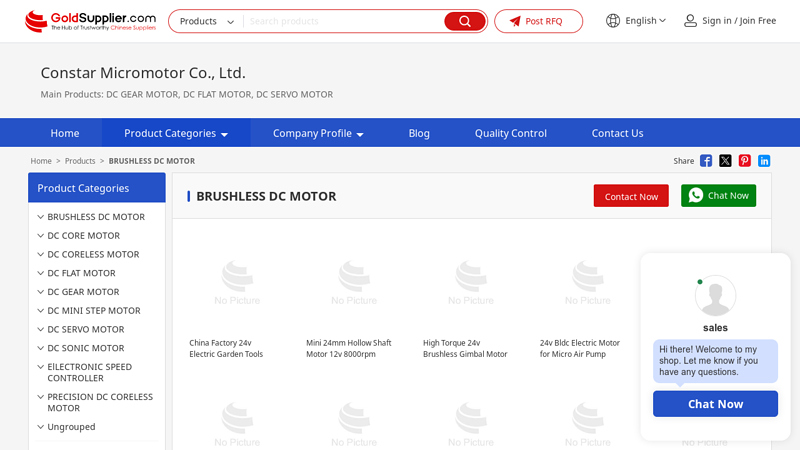Click the globe language icon
The width and height of the screenshot is (800, 450).
(613, 21)
